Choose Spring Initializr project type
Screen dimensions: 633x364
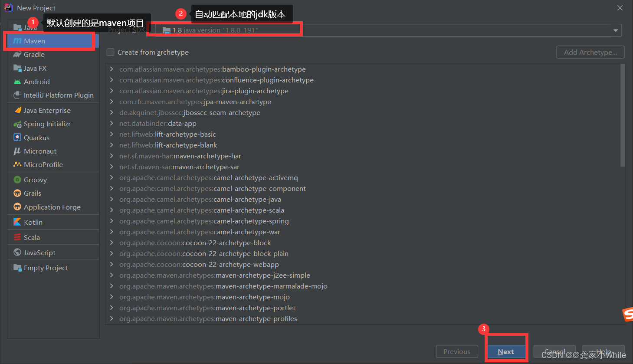(x=53, y=124)
